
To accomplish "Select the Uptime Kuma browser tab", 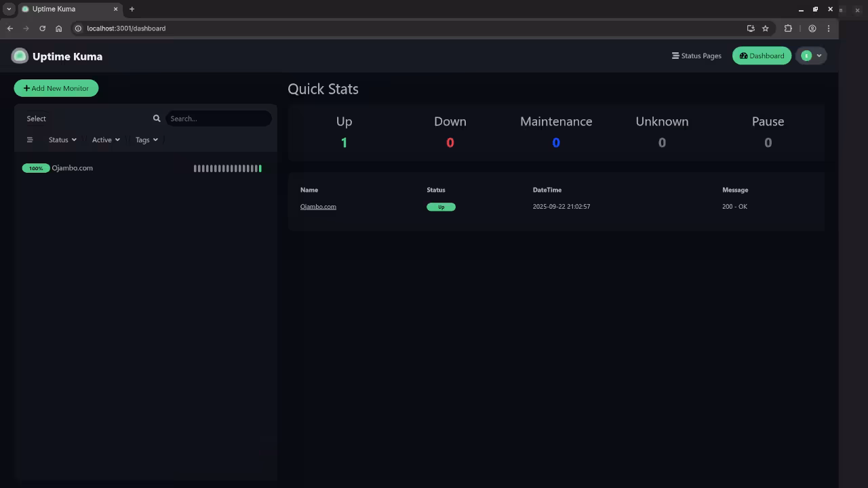I will click(70, 9).
